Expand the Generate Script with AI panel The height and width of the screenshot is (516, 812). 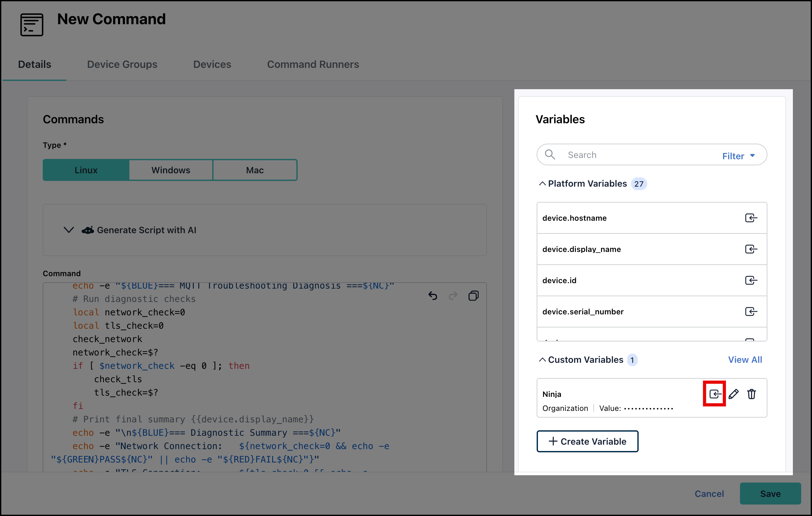point(69,230)
